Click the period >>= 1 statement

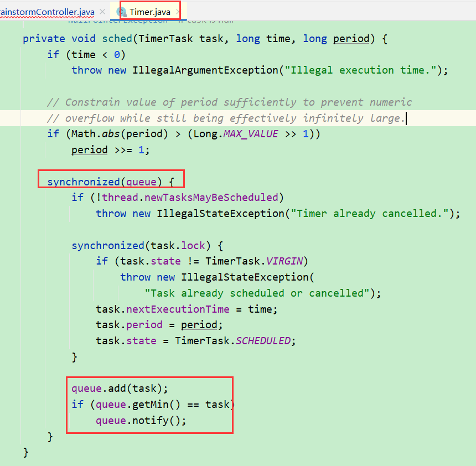(111, 150)
